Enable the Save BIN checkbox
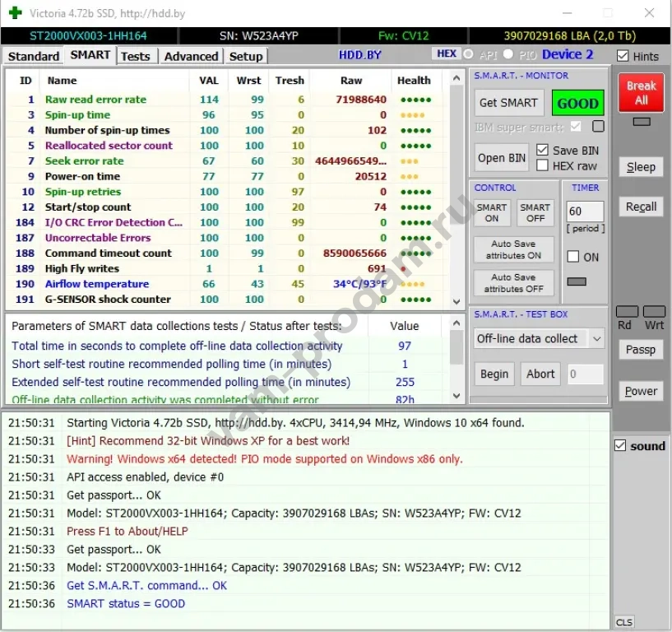Viewport: 672px width, 632px height. pyautogui.click(x=542, y=150)
